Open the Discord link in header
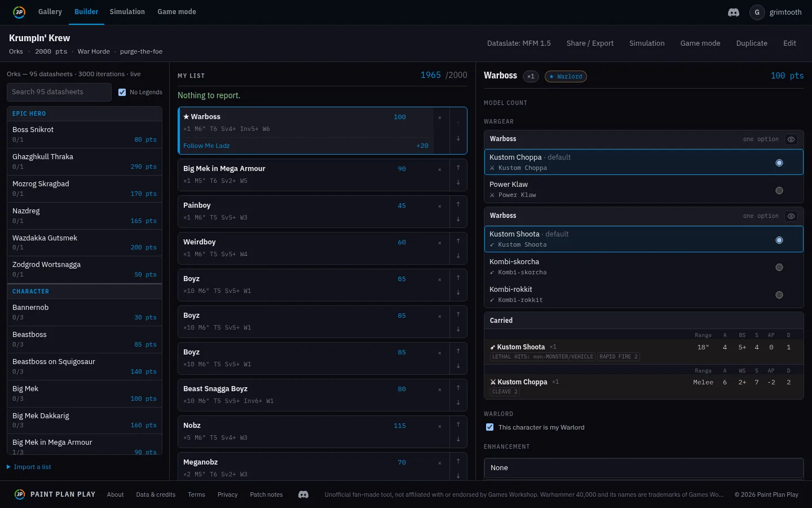The image size is (812, 508). pos(734,12)
